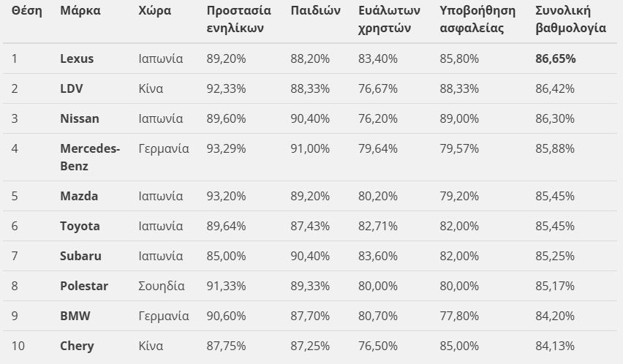623x364 pixels.
Task: Click the Mazda brand name
Action: [x=79, y=196]
